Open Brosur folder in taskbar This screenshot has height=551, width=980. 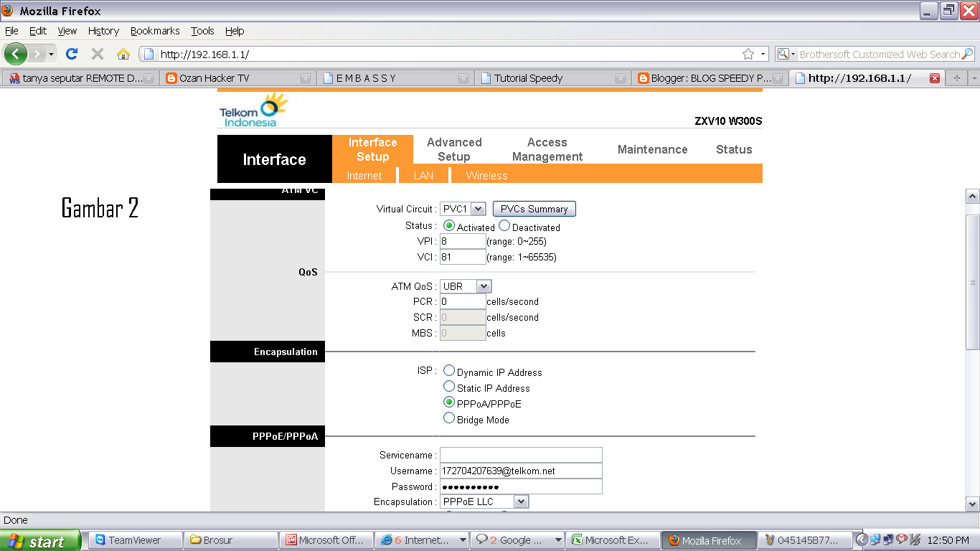(x=230, y=540)
